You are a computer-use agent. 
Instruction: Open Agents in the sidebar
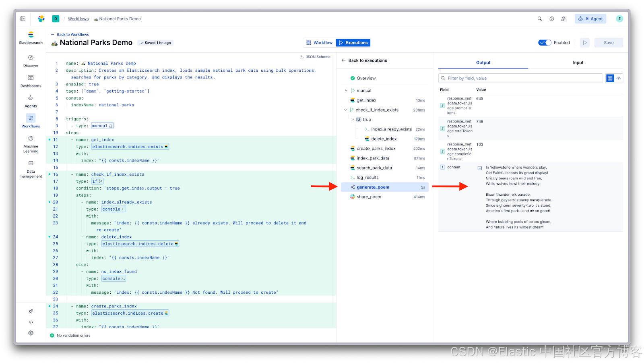pyautogui.click(x=31, y=101)
